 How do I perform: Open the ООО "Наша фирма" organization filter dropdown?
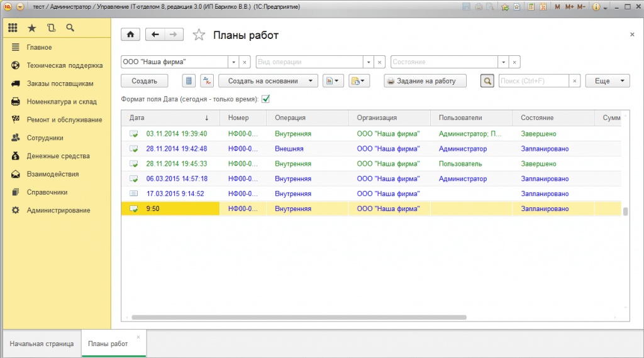point(234,62)
